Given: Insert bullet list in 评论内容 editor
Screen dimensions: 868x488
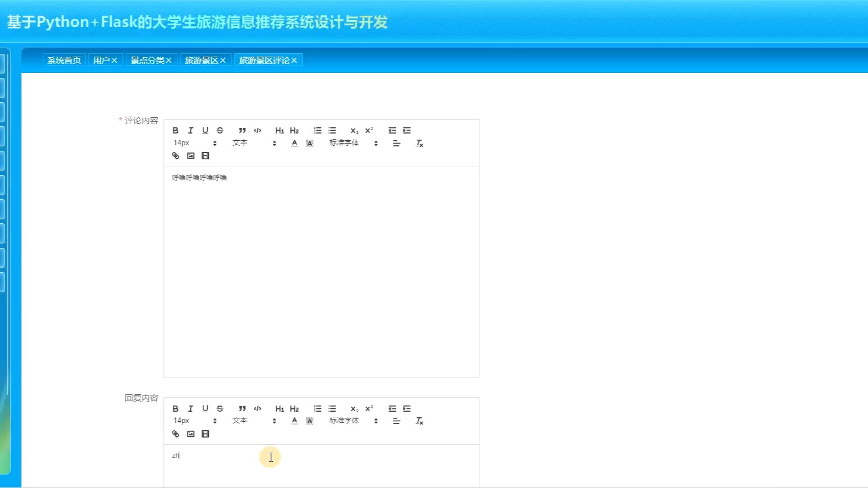Looking at the screenshot, I should pos(332,131).
